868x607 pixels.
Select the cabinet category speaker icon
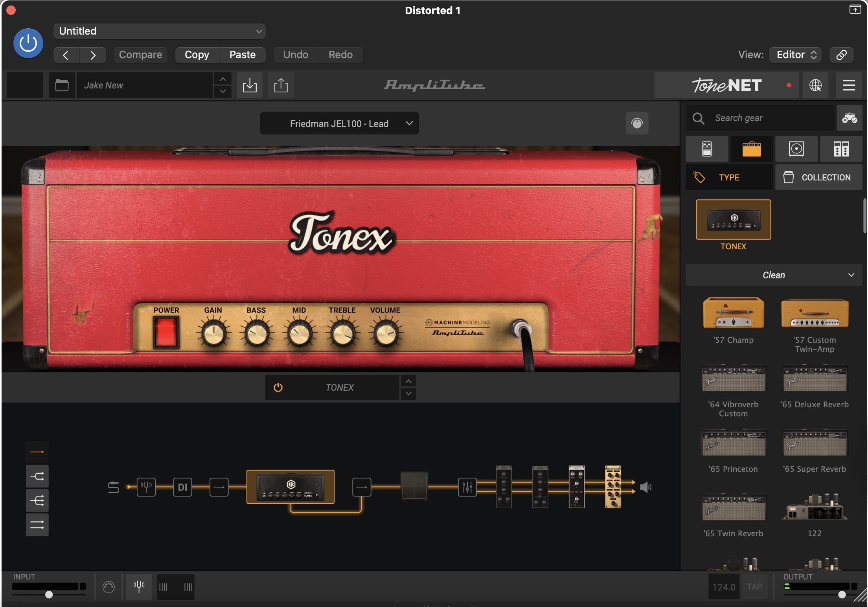point(796,149)
